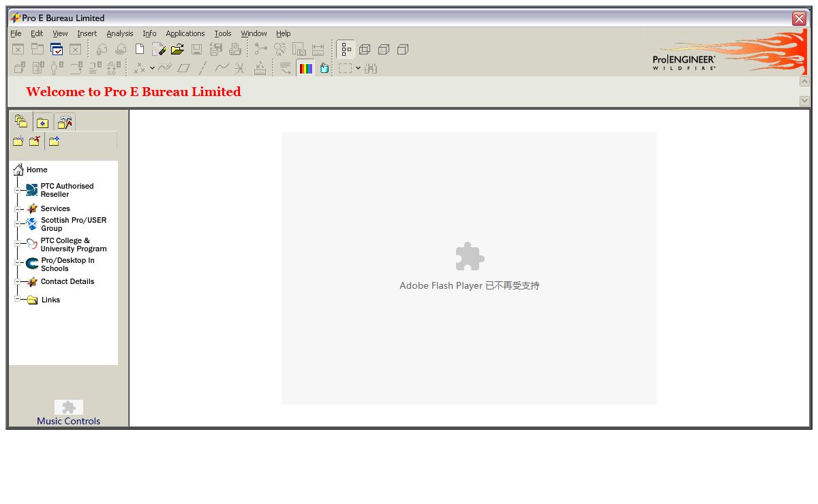Open PTC College & University Program link
This screenshot has width=818, height=504.
74,245
